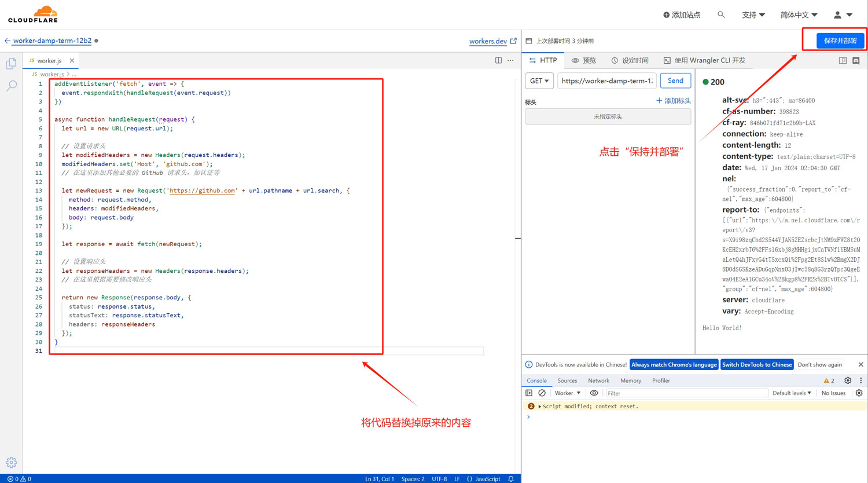
Task: Switch to the 预览 preview tab
Action: coord(584,60)
